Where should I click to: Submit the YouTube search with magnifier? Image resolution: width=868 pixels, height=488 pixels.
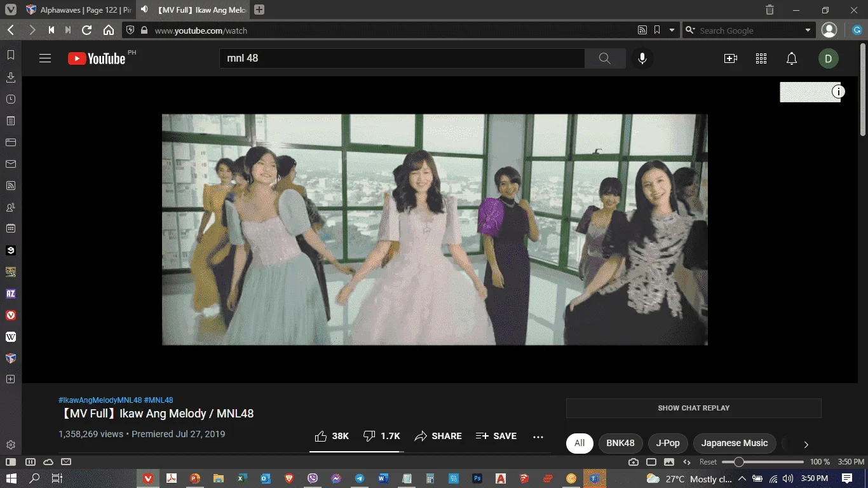tap(604, 58)
